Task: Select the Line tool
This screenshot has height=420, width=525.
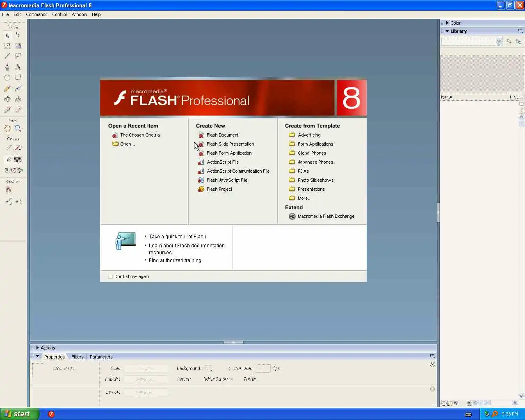Action: pos(7,56)
